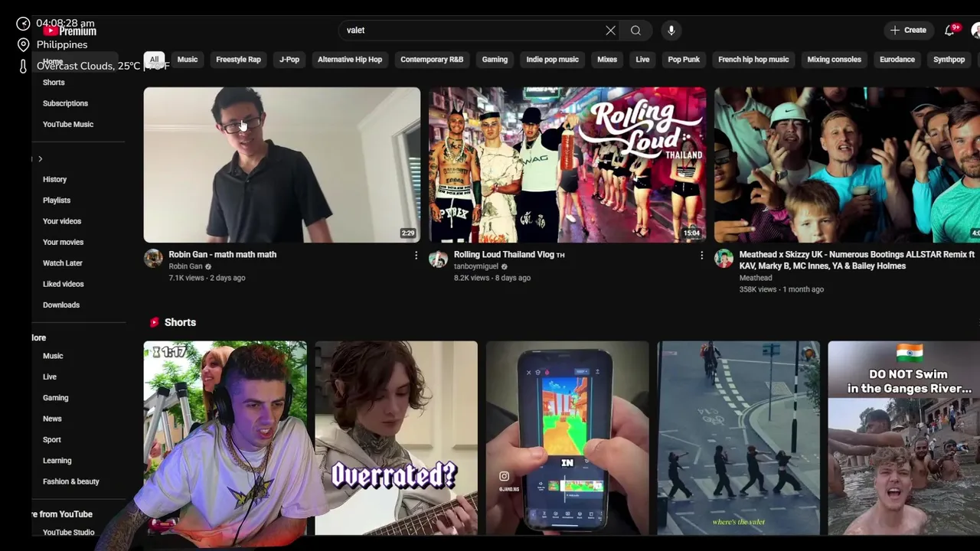Play the Robin Gan math video thumbnail
980x551 pixels.
282,165
